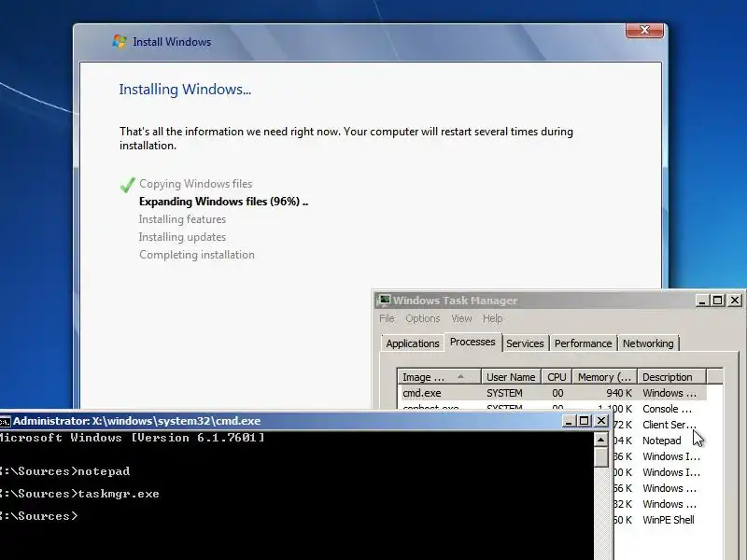Click the Task Manager title bar icon
The width and height of the screenshot is (747, 560).
click(x=383, y=301)
